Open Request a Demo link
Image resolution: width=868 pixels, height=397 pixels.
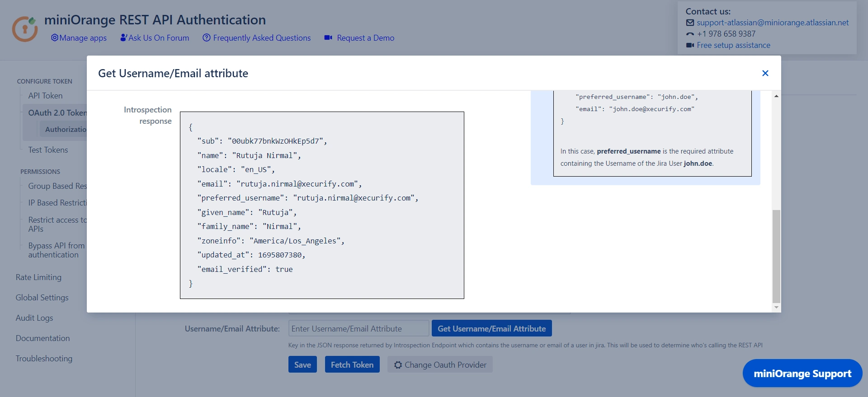pos(365,38)
